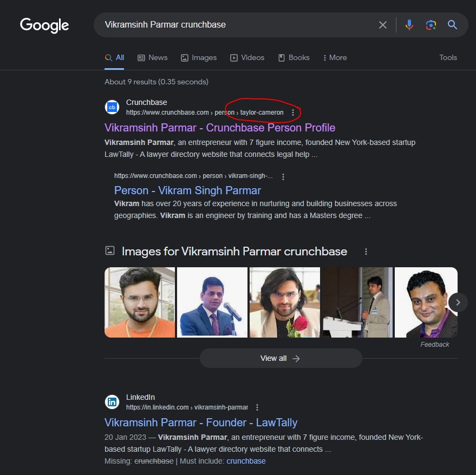Open Vikramsinh Parmar Crunchbase Person Profile link
The height and width of the screenshot is (475, 476).
(x=219, y=128)
